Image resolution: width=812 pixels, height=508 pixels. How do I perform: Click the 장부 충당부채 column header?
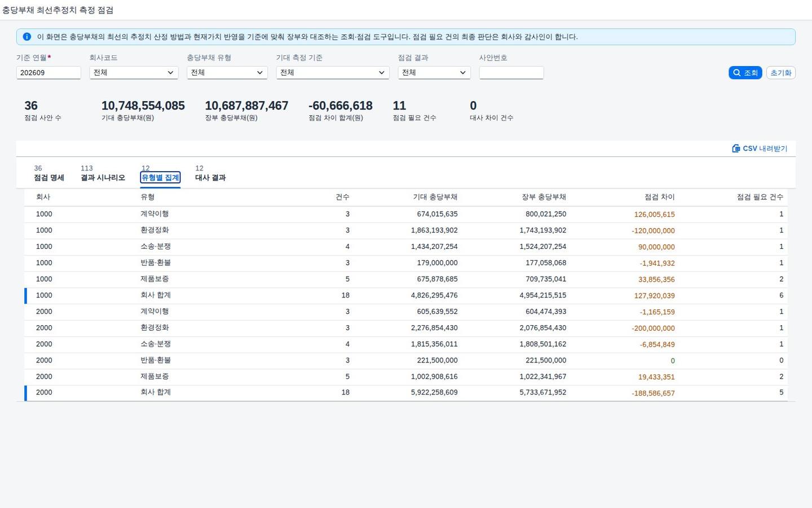544,197
